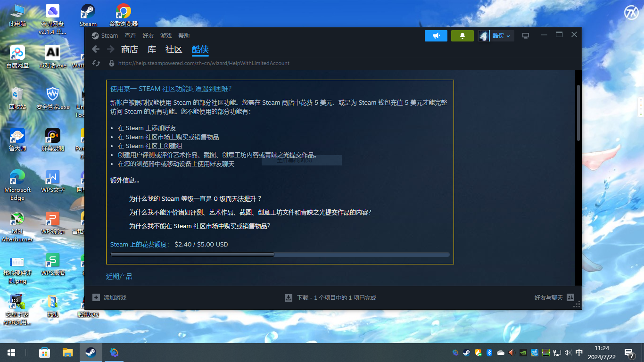Open the friends list icon at bottom right
644x362 pixels.
pyautogui.click(x=570, y=297)
